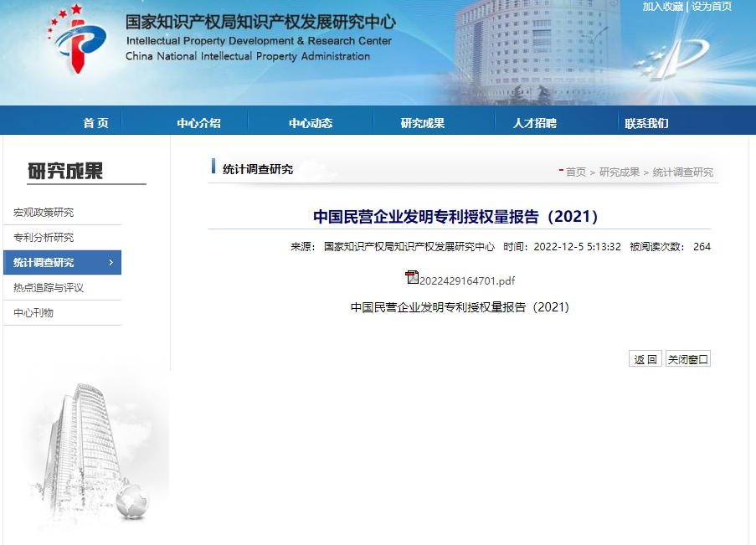This screenshot has height=545, width=756.
Task: Click 设为首页 link at top right
Action: 712,7
